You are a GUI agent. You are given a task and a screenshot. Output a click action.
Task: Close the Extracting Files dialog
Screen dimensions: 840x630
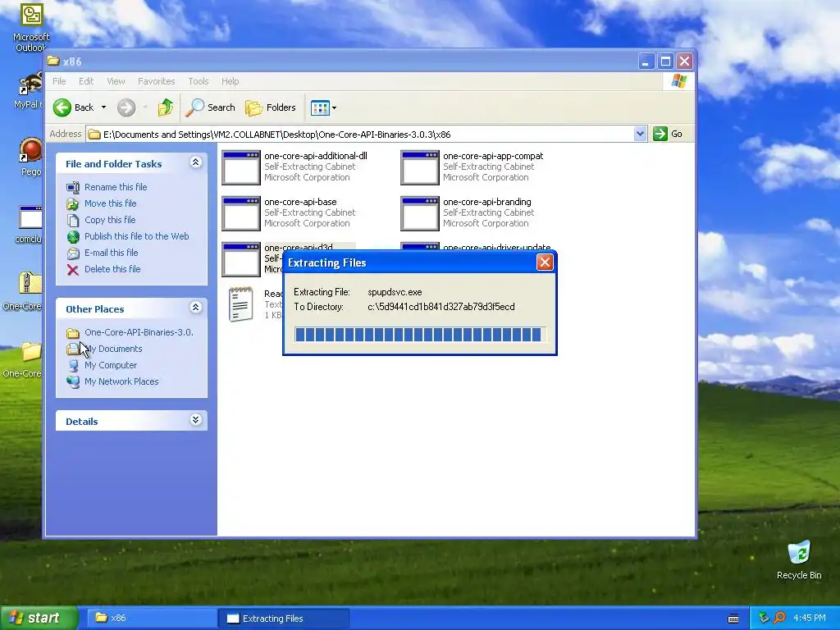[x=545, y=262]
